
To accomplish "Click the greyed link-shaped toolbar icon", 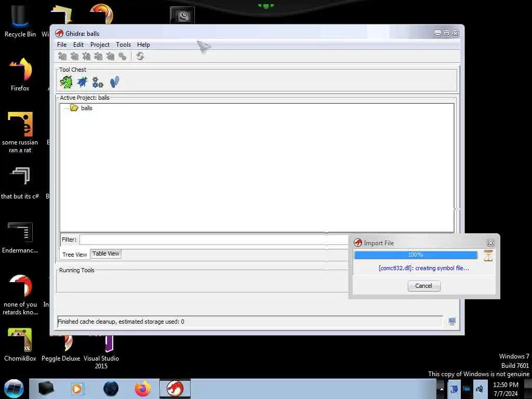I will point(123,56).
